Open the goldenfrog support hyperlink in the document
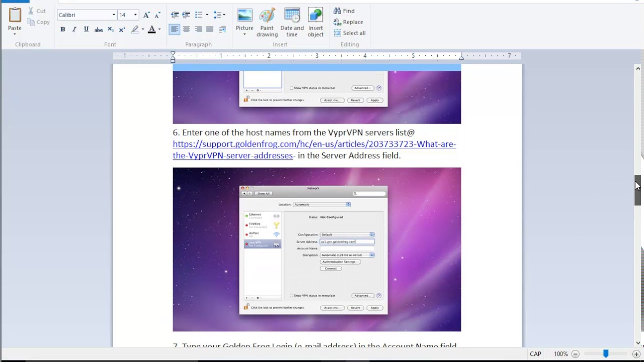The image size is (644, 362). point(314,150)
